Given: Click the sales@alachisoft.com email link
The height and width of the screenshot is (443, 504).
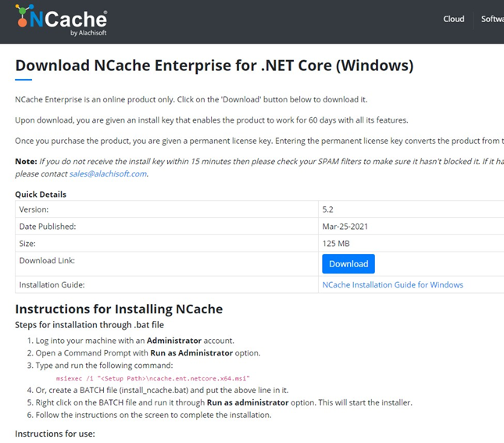Looking at the screenshot, I should [x=108, y=173].
